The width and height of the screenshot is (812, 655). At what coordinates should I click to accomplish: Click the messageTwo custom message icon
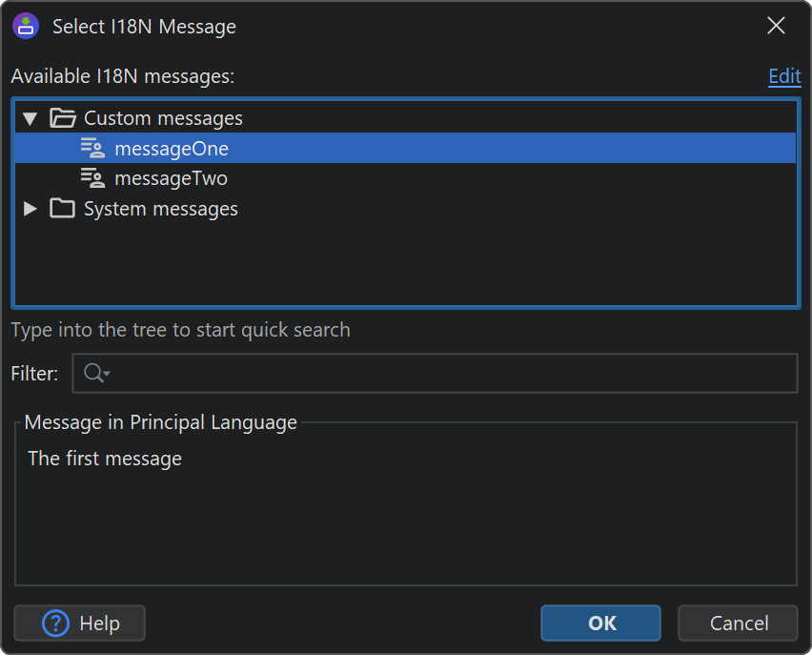[x=92, y=178]
